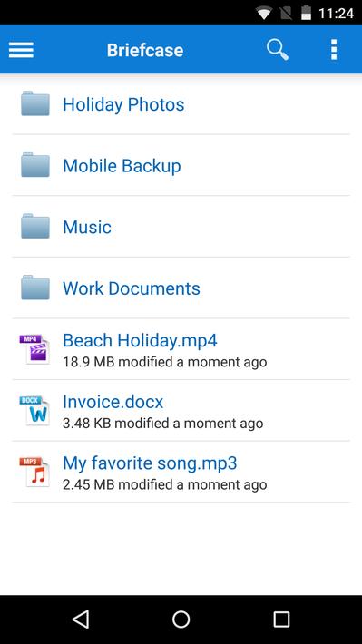Image resolution: width=362 pixels, height=644 pixels.
Task: Tap the Android recent apps square
Action: click(x=281, y=619)
